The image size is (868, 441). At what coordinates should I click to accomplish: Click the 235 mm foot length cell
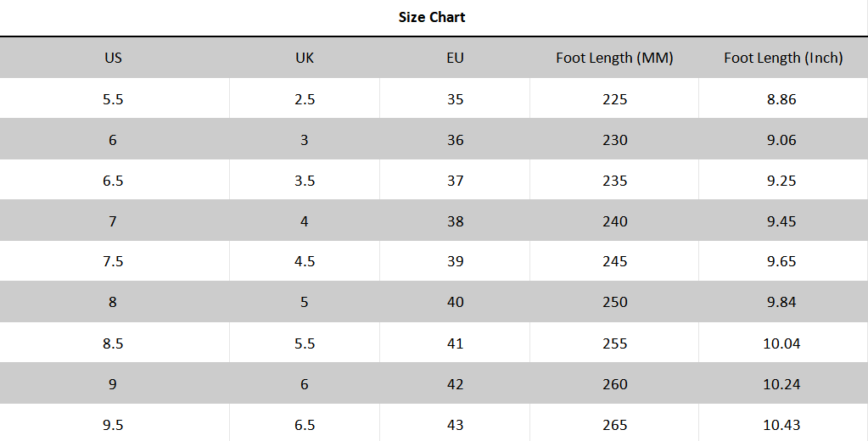click(614, 181)
